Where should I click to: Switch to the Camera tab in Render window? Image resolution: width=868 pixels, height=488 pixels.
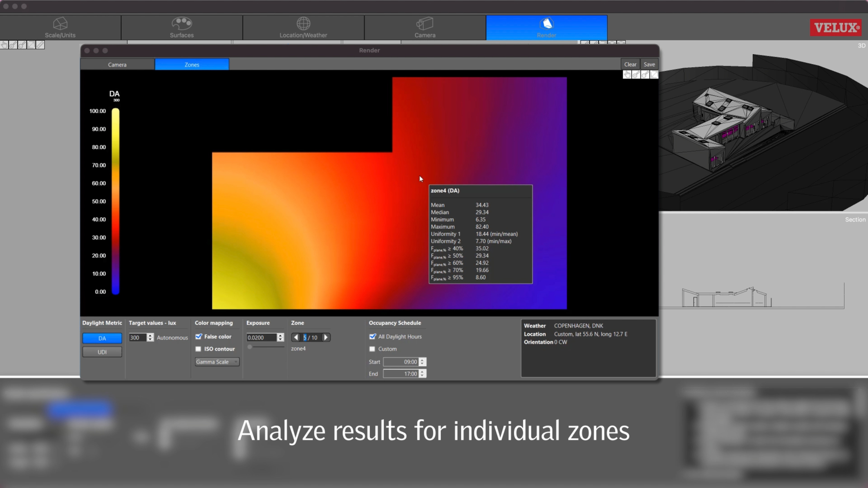click(117, 65)
